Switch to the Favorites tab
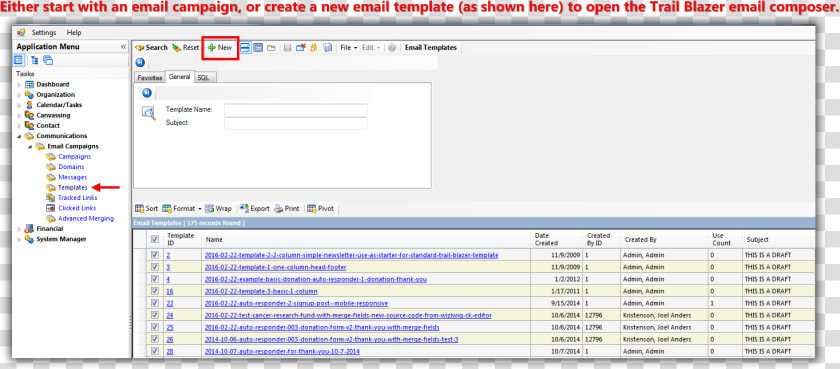This screenshot has width=840, height=369. (x=149, y=78)
